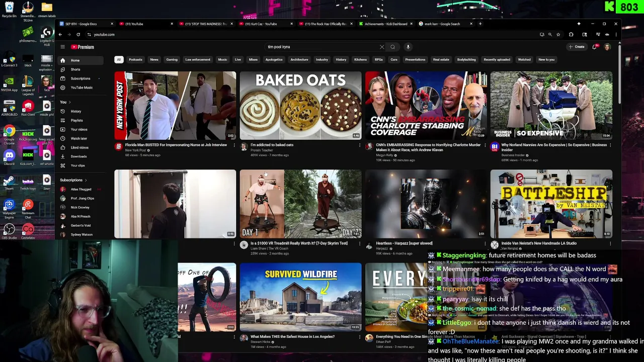Open Heartless Harpazz knight thumbnail
Screen dimensions: 644x362
[426, 204]
